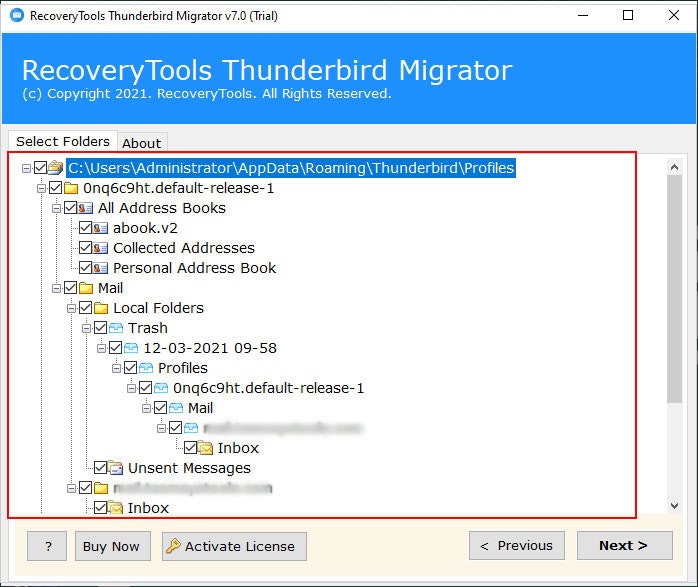Click the mailbox icon next to Profiles subfolder

(x=146, y=368)
